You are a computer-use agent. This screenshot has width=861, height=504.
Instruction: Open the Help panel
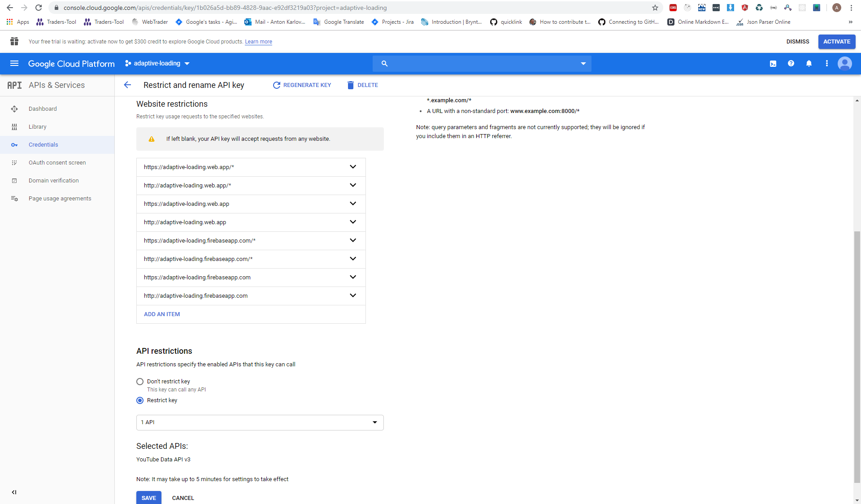click(791, 64)
